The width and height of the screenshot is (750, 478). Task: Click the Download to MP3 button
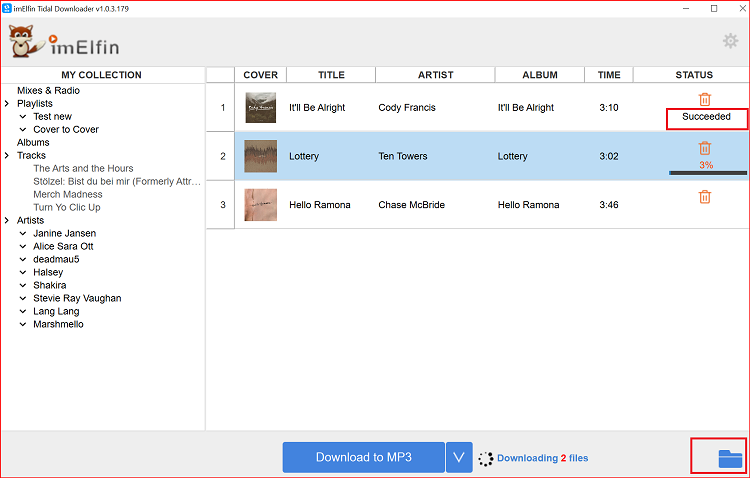[364, 457]
